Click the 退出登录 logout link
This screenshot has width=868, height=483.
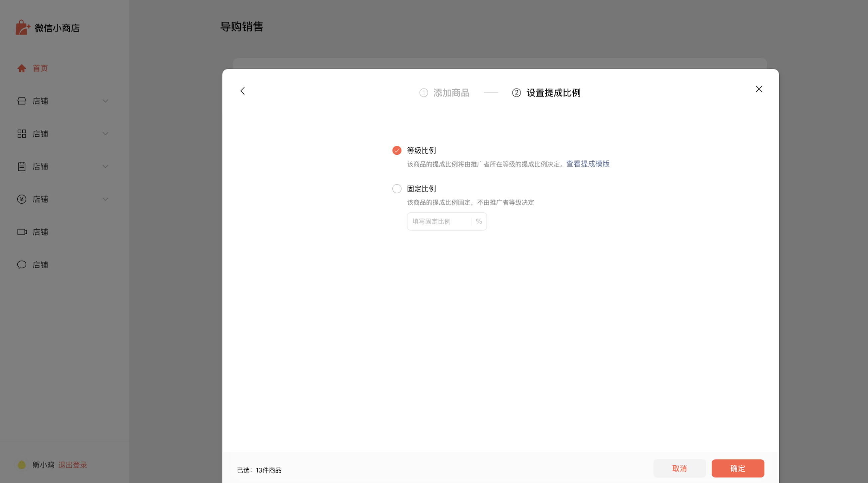point(72,465)
